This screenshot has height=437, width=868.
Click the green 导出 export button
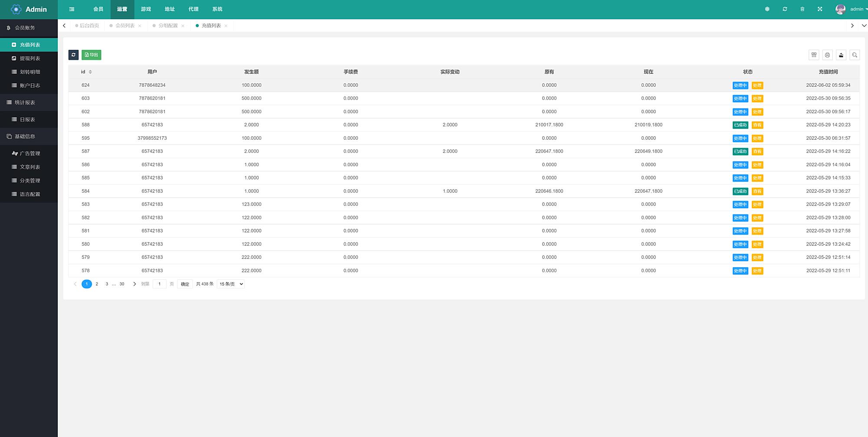(91, 55)
